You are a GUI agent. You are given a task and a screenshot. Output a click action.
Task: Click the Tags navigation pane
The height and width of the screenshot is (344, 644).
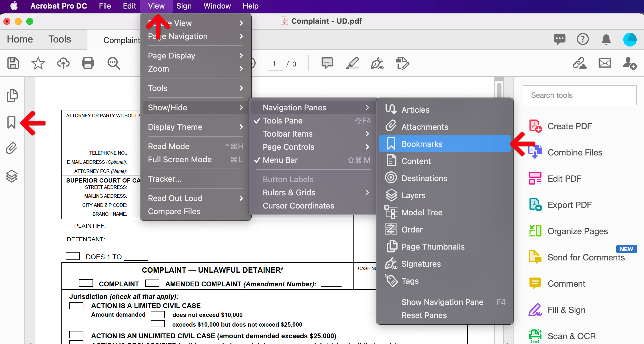(409, 281)
